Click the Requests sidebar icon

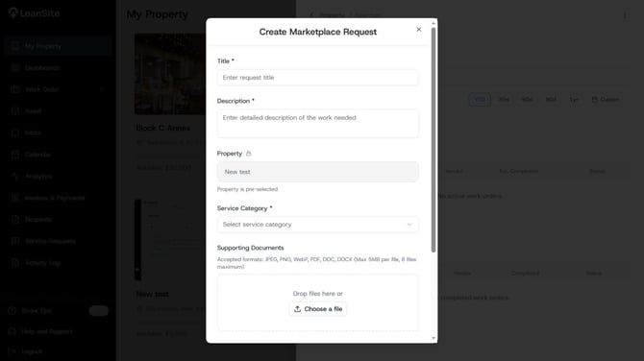point(15,220)
